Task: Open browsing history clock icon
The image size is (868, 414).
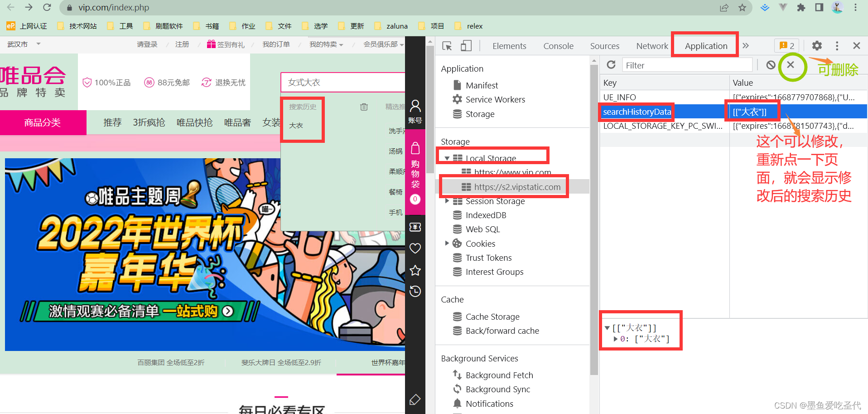Action: 415,291
